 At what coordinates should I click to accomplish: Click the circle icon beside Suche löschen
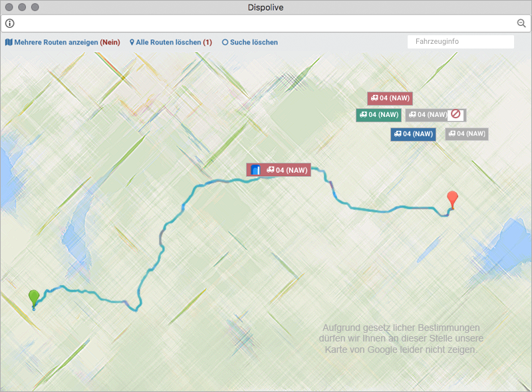(x=225, y=43)
